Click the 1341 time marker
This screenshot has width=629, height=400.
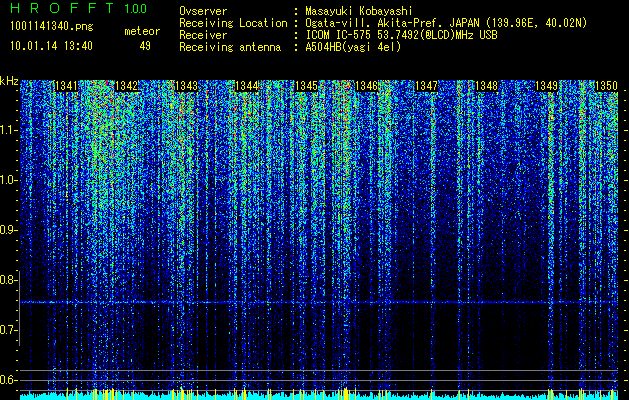point(65,86)
